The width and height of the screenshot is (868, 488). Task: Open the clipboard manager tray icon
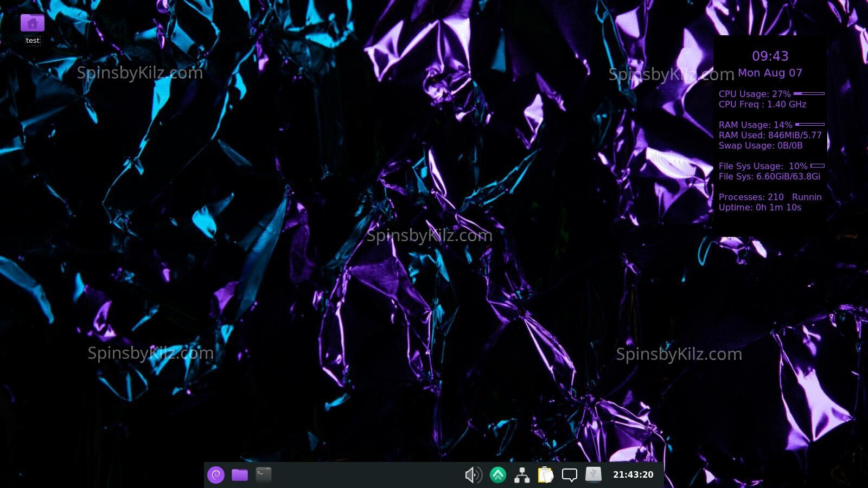click(546, 475)
